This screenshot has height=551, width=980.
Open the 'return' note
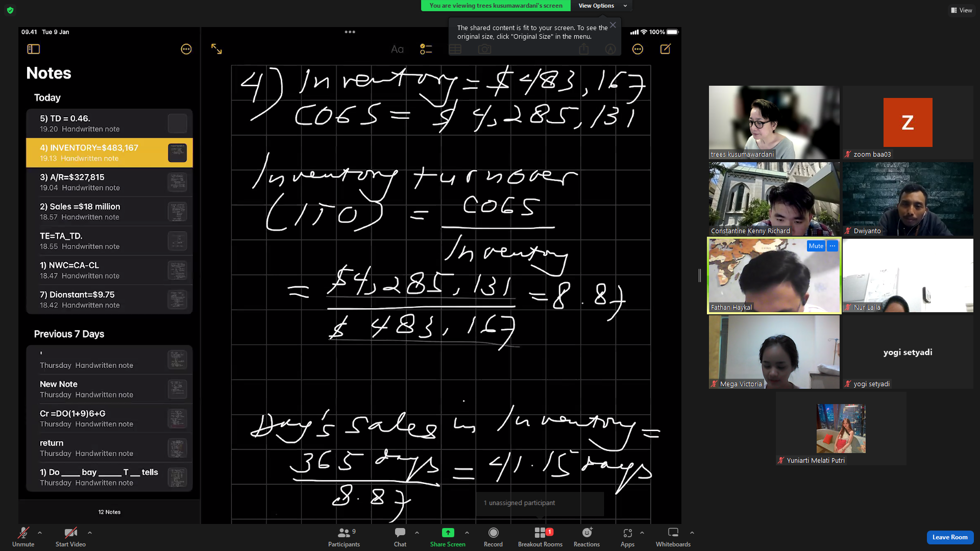pos(109,447)
